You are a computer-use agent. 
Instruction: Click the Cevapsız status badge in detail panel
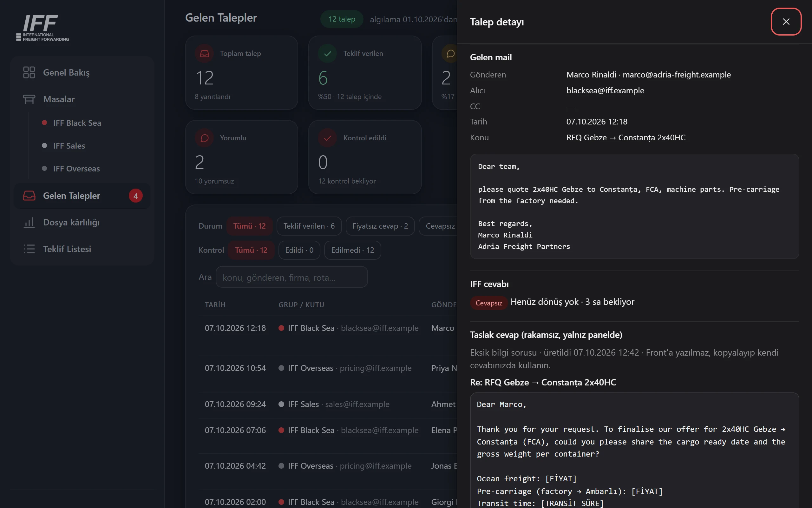488,303
